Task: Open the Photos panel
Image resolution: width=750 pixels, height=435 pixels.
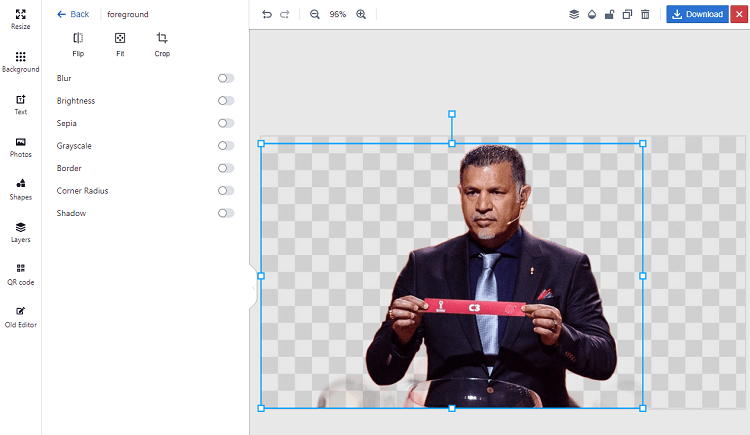Action: click(x=21, y=147)
